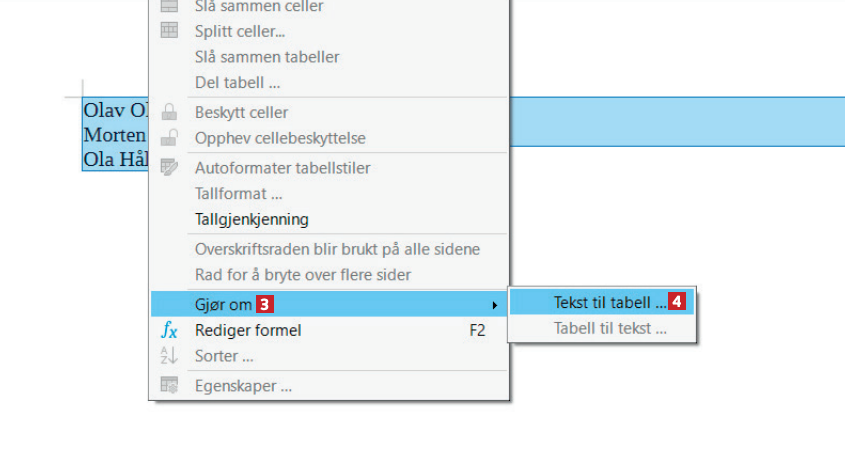
Task: Highlight the Gjør om menu item
Action: point(223,304)
